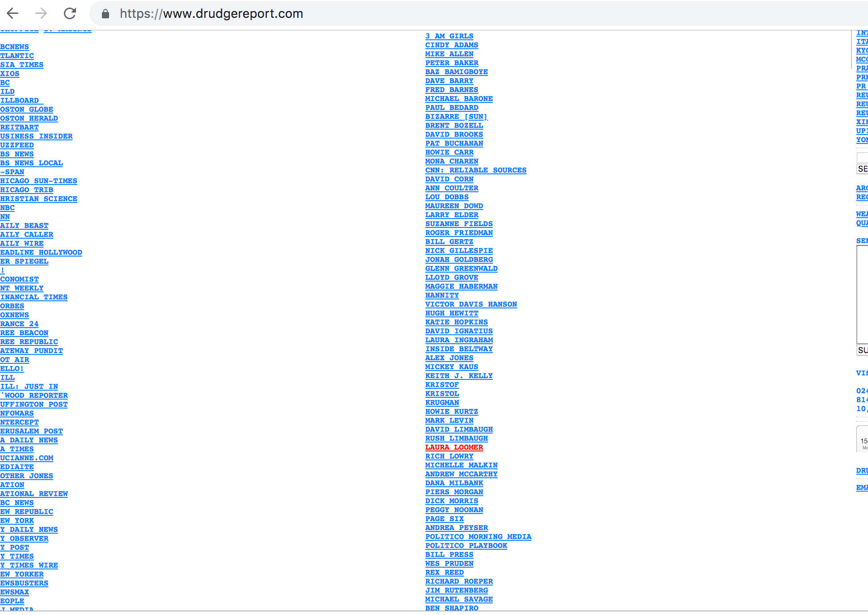Screen dimensions: 868x615
Task: Open the LAURA LOOMER link highlighted in red
Action: pos(454,447)
